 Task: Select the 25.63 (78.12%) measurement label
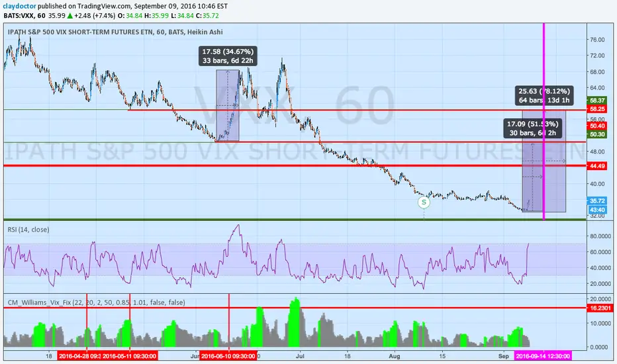544,95
